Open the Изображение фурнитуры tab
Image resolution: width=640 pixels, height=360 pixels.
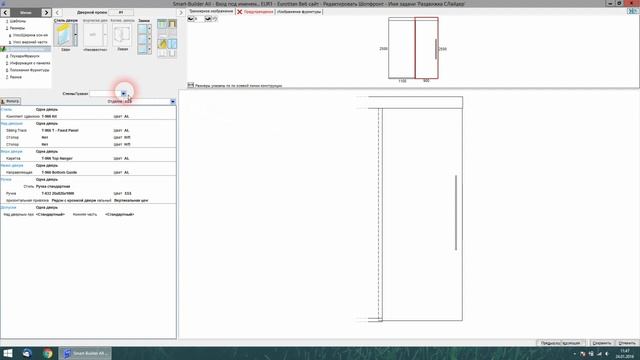pyautogui.click(x=299, y=12)
